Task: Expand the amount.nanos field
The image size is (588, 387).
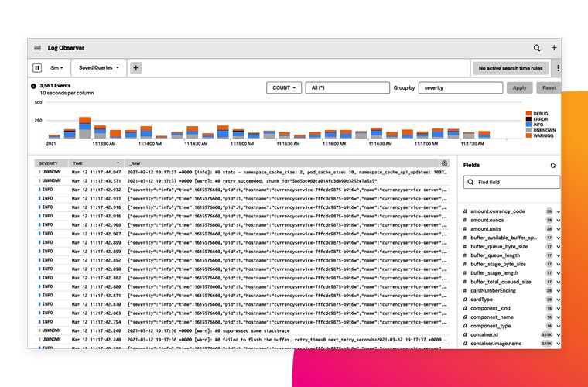Action: pyautogui.click(x=559, y=220)
